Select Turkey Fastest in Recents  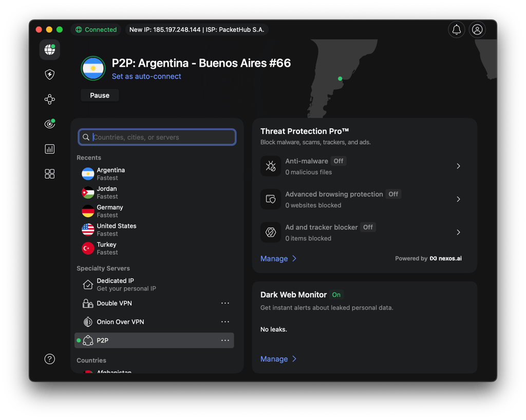[154, 249]
